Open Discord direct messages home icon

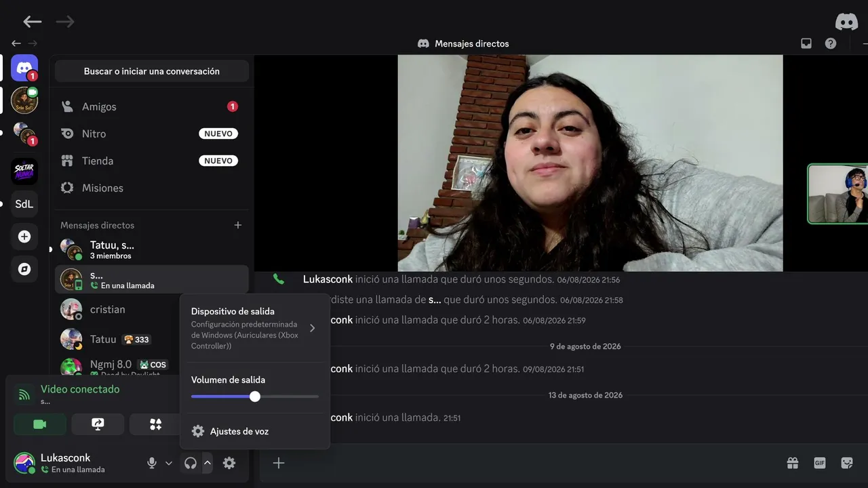click(24, 68)
